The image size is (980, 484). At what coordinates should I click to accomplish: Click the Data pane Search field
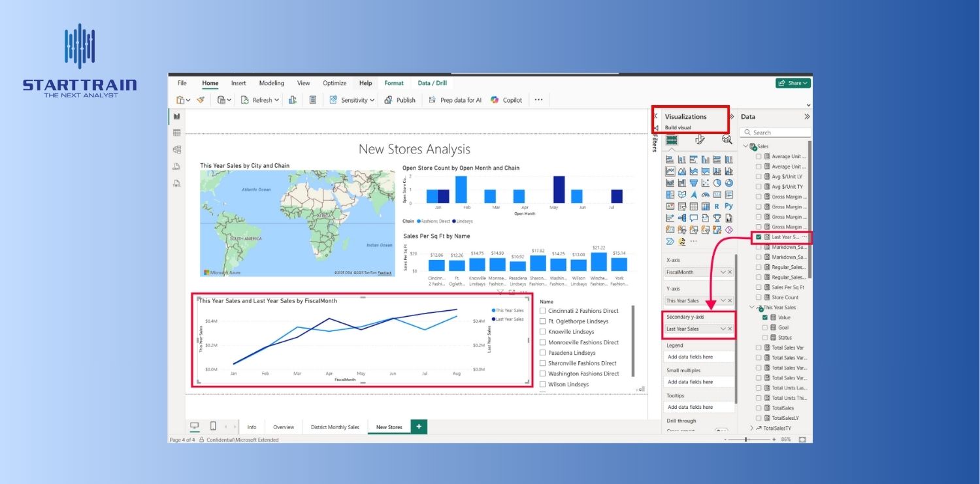pyautogui.click(x=777, y=133)
